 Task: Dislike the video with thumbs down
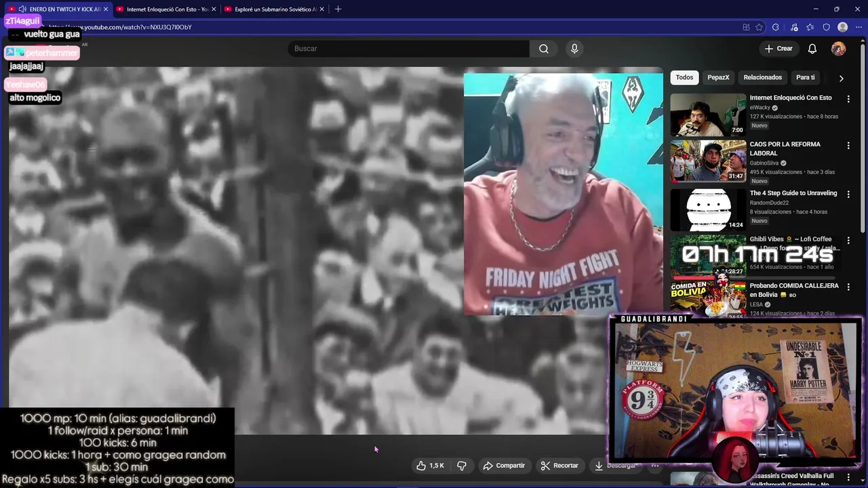point(462,466)
